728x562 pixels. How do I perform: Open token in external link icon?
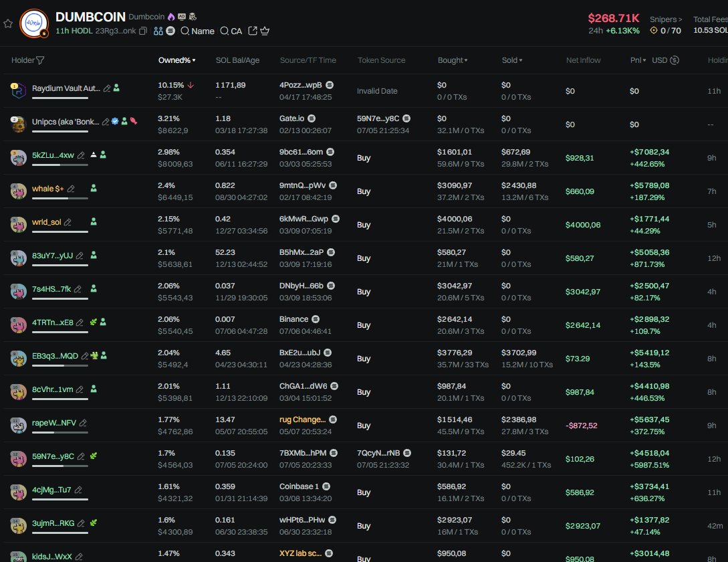coord(253,31)
